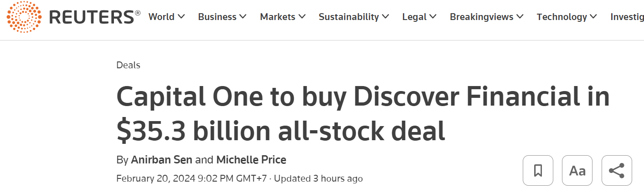Click the share icon button

pos(617,171)
